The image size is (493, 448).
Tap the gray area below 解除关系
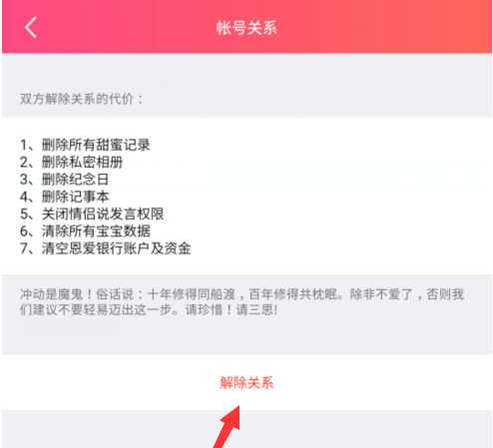coord(246,429)
